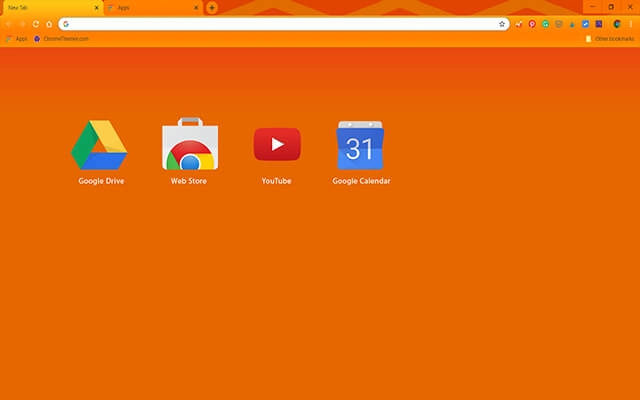Reload the current page

36,24
